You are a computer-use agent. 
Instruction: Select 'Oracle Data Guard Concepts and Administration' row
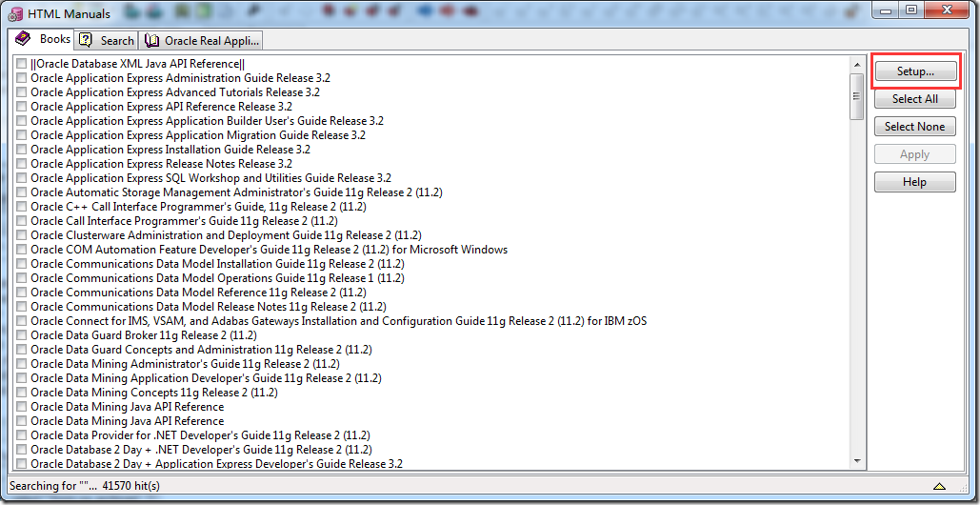point(201,350)
